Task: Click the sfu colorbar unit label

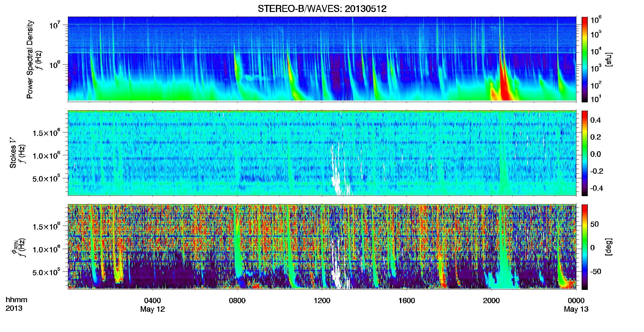Action: 608,59
